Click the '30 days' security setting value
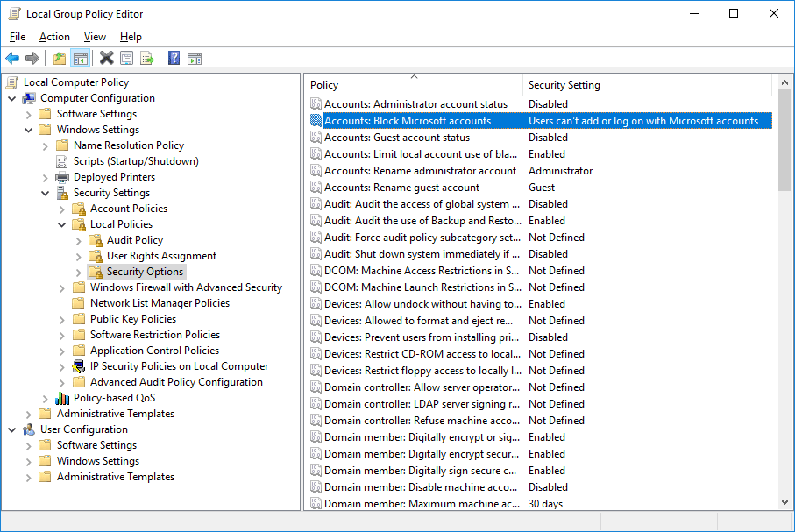 coord(545,504)
